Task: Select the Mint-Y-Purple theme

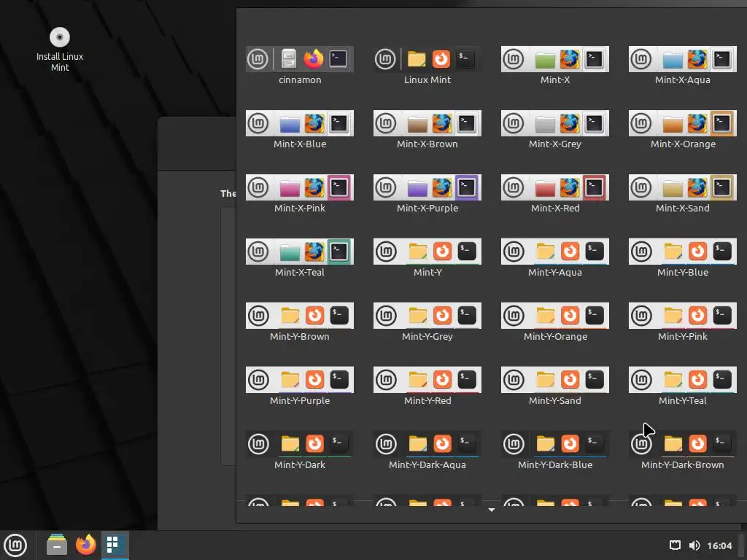Action: coord(300,386)
